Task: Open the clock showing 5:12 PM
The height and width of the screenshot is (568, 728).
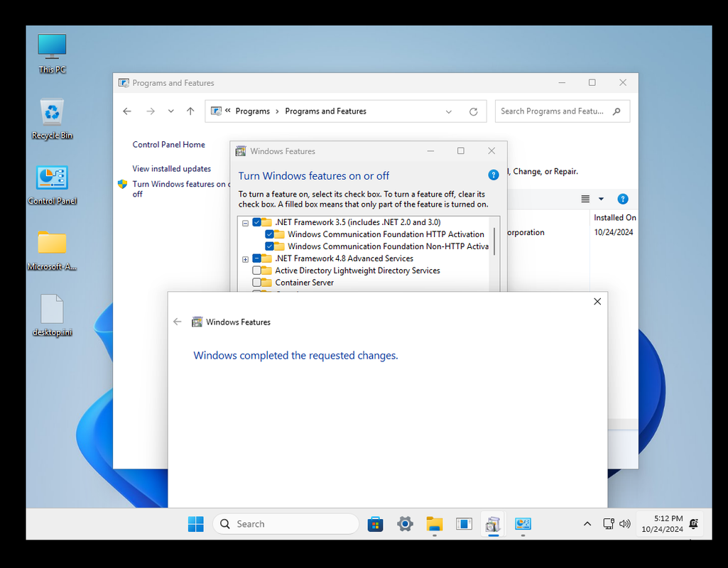Action: [x=662, y=524]
